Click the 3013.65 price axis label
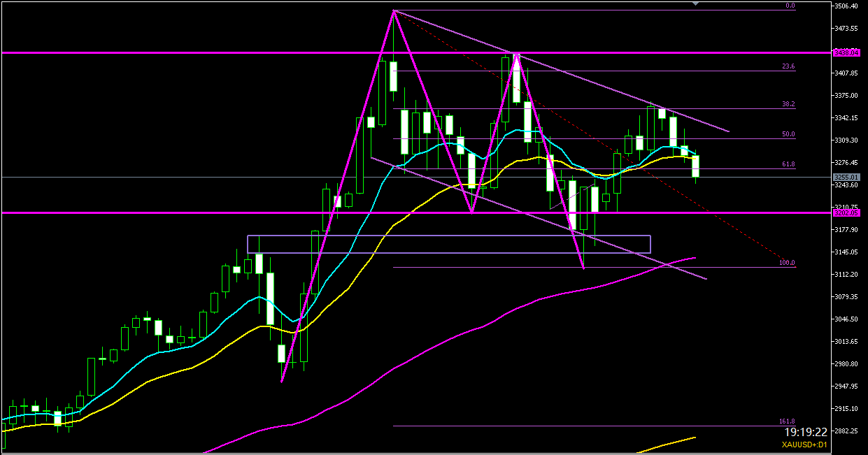This screenshot has width=868, height=455. (x=847, y=342)
